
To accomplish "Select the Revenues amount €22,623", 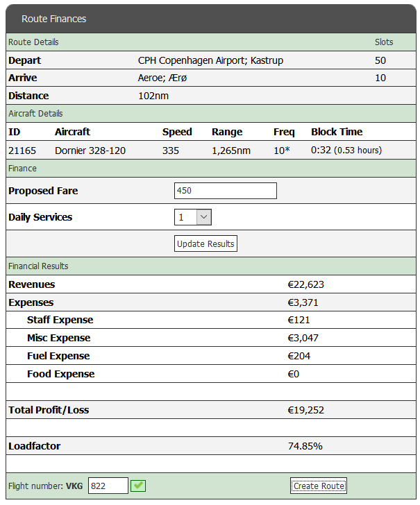I will point(305,284).
